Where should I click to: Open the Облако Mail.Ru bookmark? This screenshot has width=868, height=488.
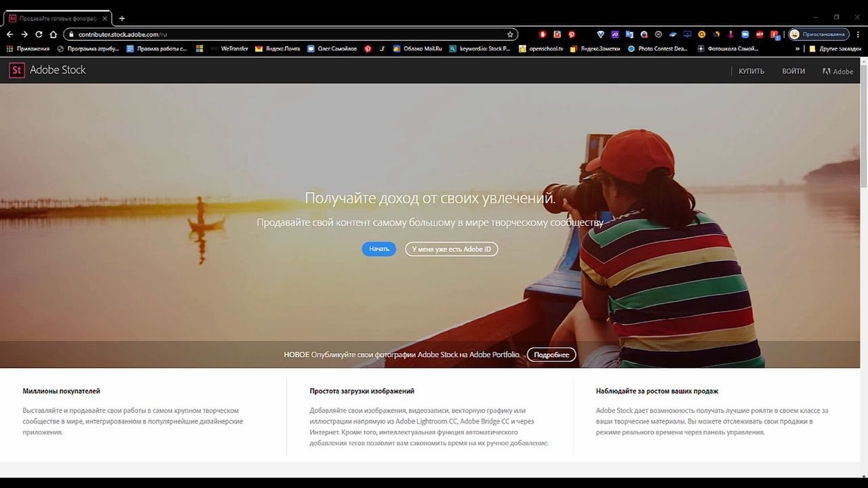point(417,49)
